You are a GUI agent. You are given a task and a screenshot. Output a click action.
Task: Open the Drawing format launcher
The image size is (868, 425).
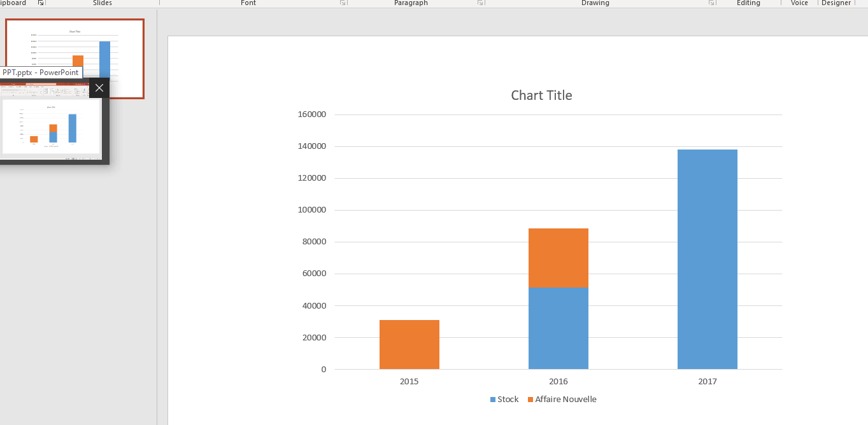(711, 3)
